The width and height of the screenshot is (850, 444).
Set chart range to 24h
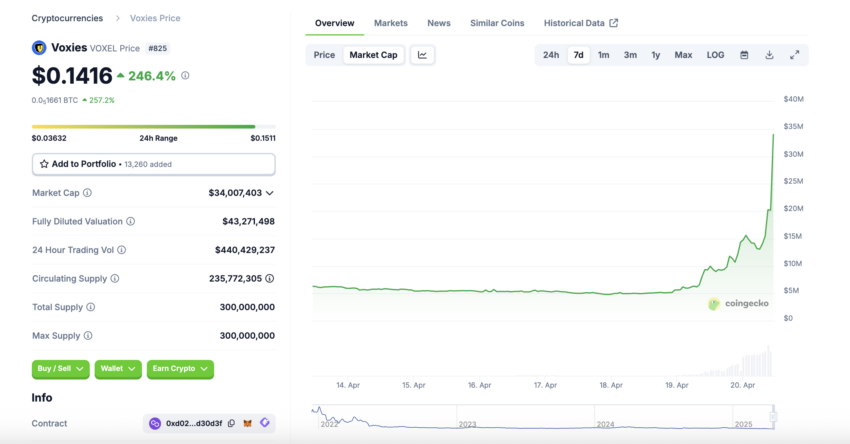click(x=551, y=55)
